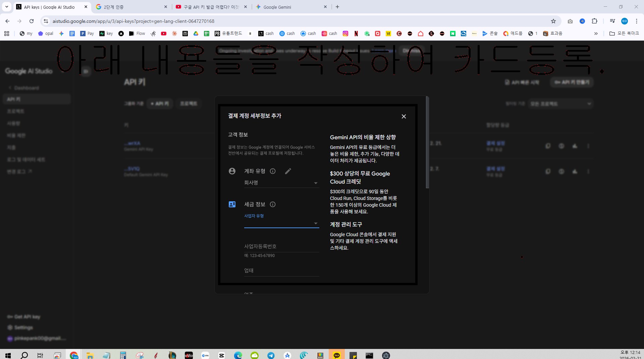Screen dimensions: 644x359
Task: Open the browser extensions puzzle icon
Action: click(x=594, y=21)
